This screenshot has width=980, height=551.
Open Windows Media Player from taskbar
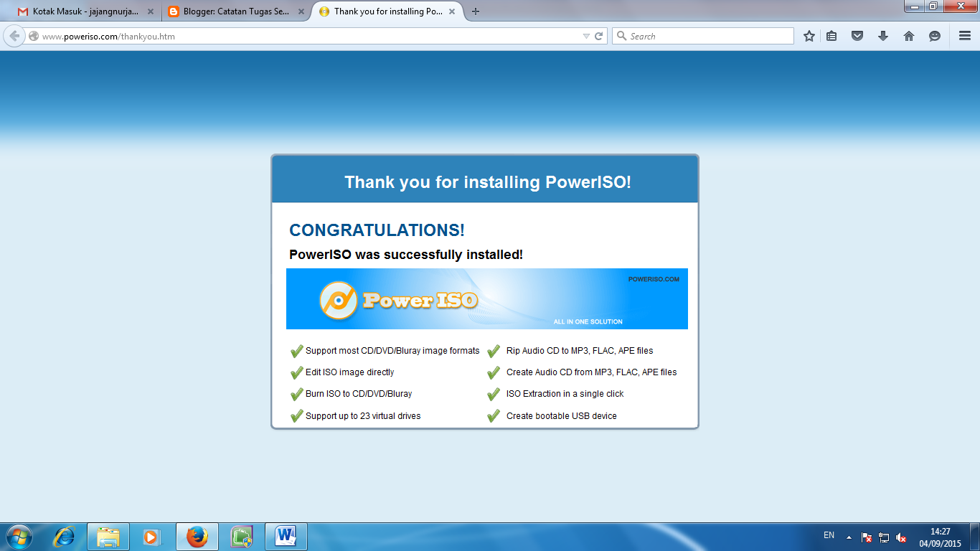click(x=151, y=537)
